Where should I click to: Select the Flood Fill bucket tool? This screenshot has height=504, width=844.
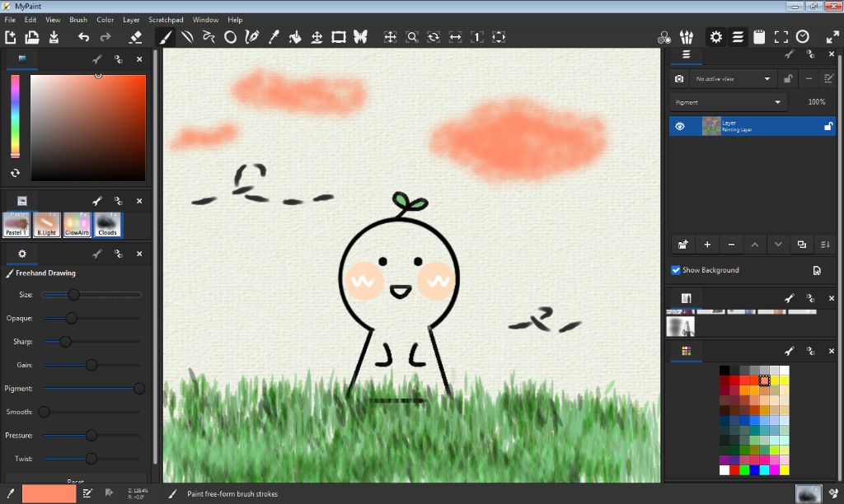tap(295, 37)
